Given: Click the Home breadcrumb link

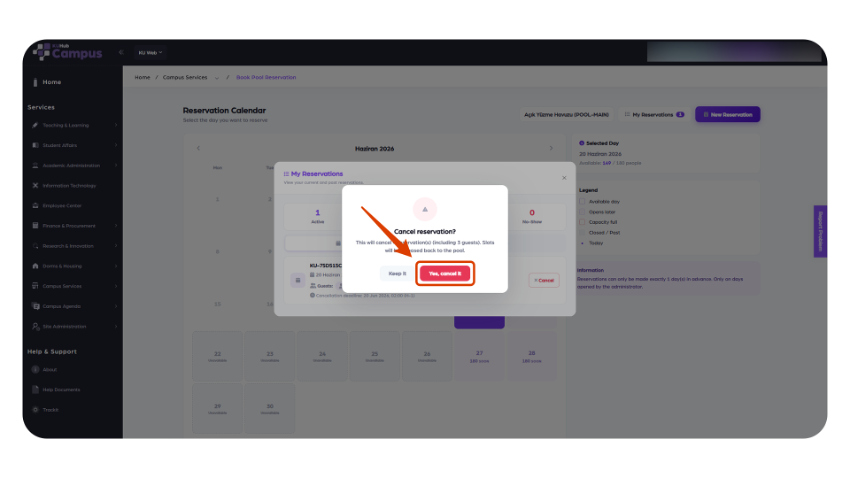Looking at the screenshot, I should (142, 77).
